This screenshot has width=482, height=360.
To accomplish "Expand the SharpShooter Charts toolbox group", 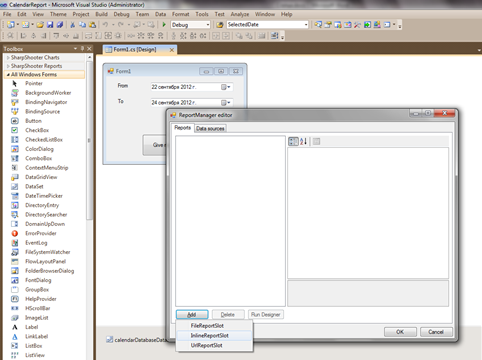I will pos(8,58).
